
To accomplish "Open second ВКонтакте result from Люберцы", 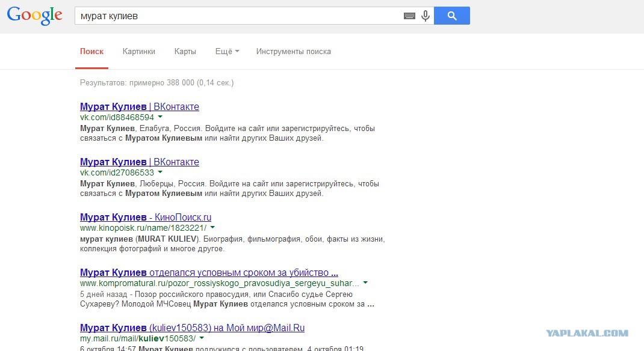I will 140,162.
